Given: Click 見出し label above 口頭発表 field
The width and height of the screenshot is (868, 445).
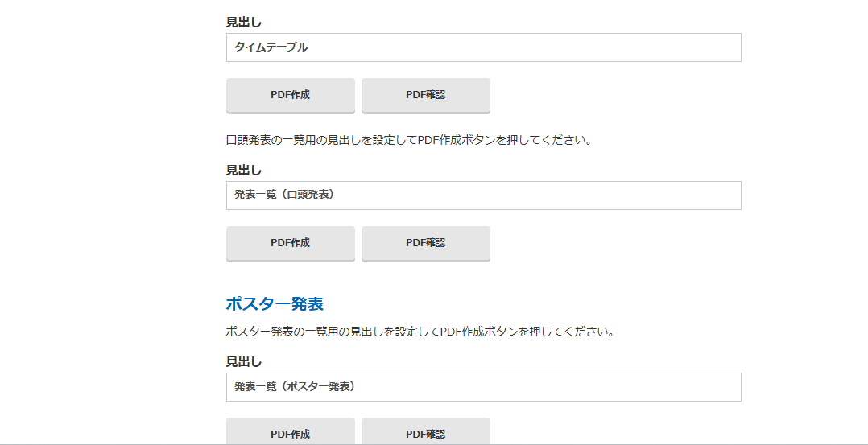Looking at the screenshot, I should [243, 171].
